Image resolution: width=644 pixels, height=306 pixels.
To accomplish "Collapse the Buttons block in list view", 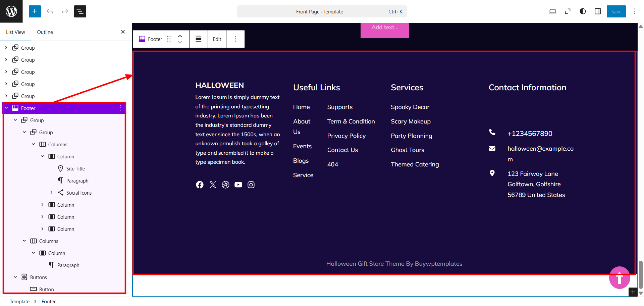I will click(15, 277).
